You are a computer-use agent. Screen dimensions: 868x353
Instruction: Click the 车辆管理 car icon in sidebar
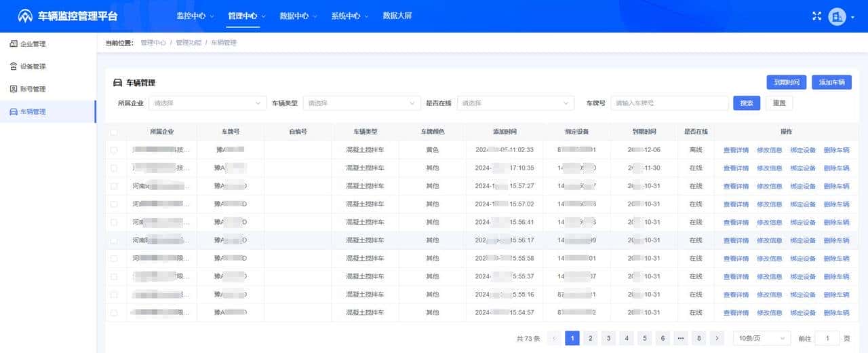(14, 111)
